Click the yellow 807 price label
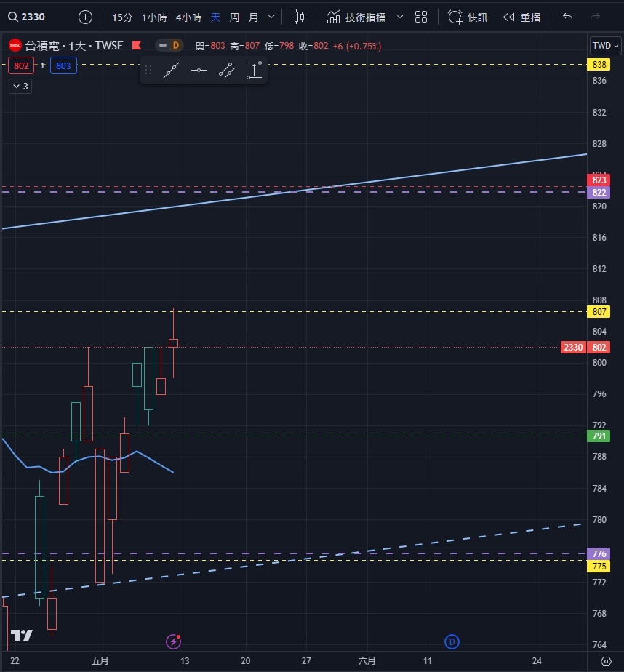 (x=599, y=311)
